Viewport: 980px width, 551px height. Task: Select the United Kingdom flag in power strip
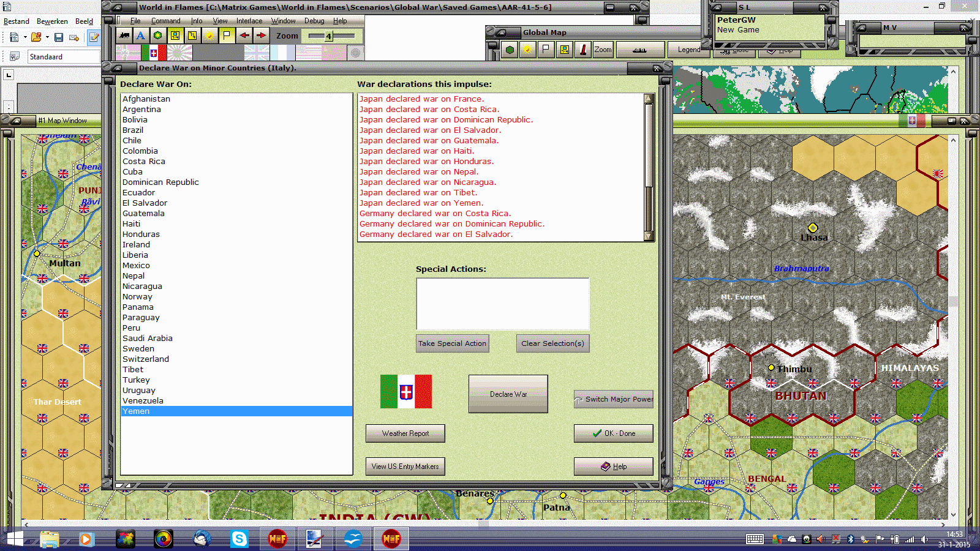coord(257,53)
